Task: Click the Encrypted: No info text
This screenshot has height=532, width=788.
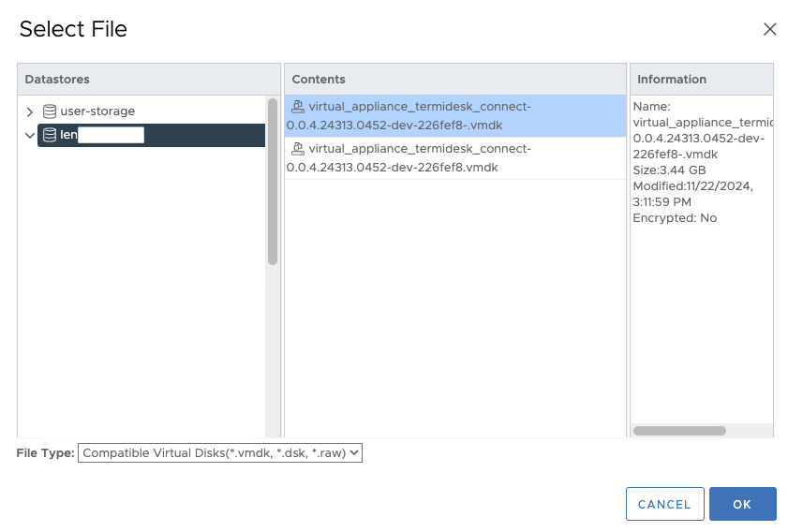Action: [x=675, y=218]
